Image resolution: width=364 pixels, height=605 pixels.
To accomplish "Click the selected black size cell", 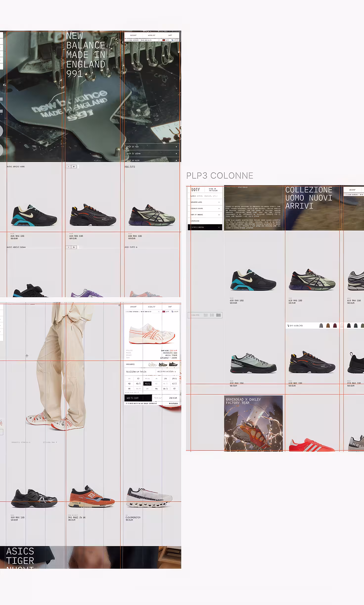I will click(x=147, y=383).
